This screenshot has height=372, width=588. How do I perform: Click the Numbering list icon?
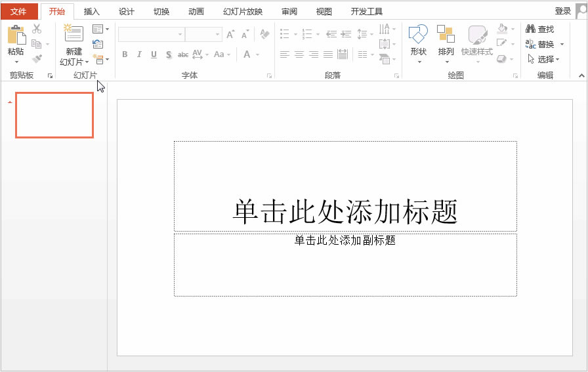coord(307,34)
